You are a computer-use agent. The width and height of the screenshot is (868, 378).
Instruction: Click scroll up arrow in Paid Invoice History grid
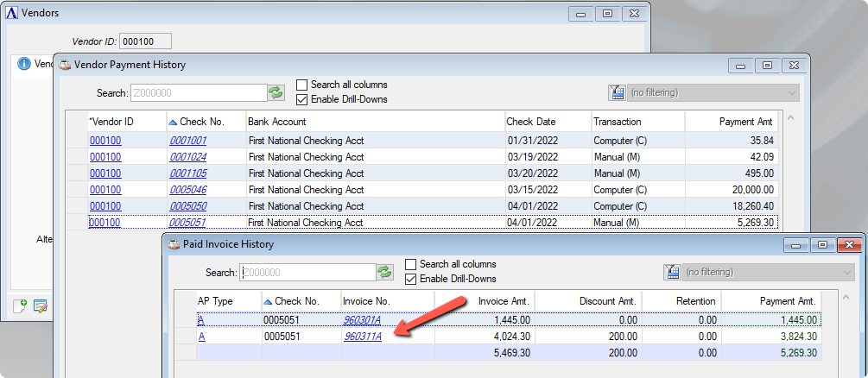click(x=844, y=297)
